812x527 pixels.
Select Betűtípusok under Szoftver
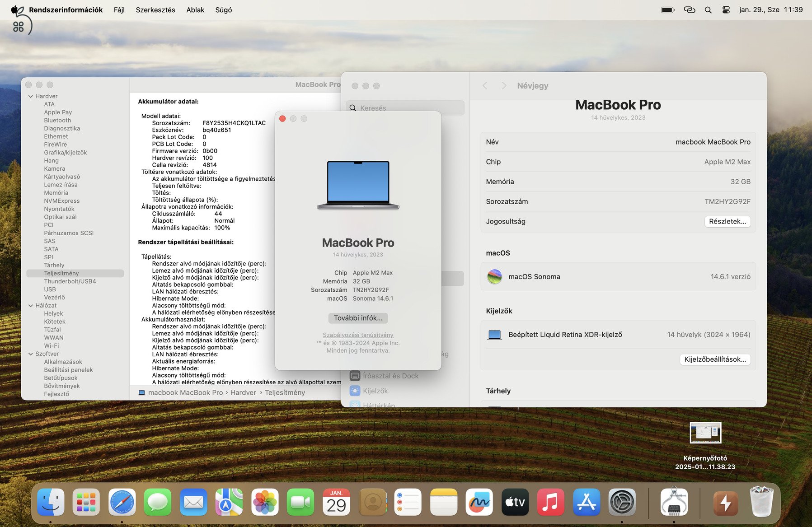[61, 378]
